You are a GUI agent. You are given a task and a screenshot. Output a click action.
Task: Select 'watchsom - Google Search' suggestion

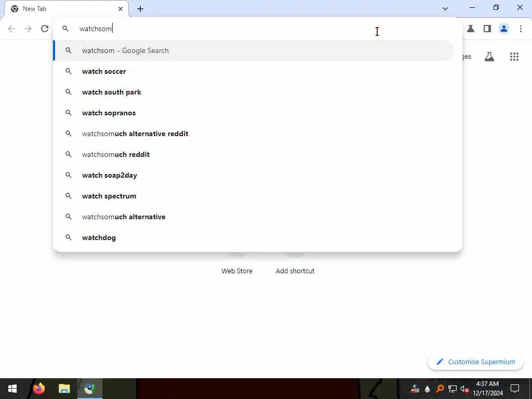[x=254, y=50]
